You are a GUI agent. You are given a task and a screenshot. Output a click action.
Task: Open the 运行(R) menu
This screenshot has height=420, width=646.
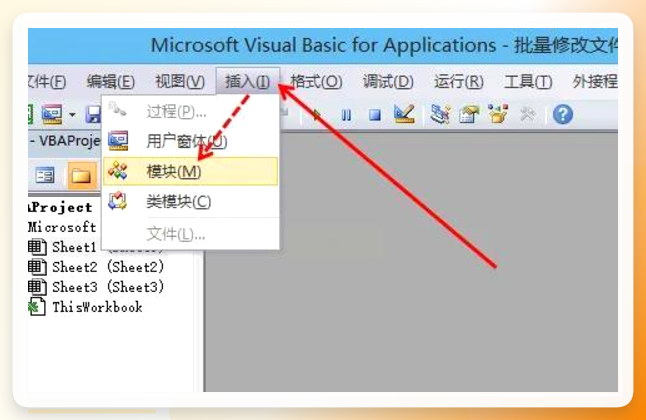click(x=459, y=82)
